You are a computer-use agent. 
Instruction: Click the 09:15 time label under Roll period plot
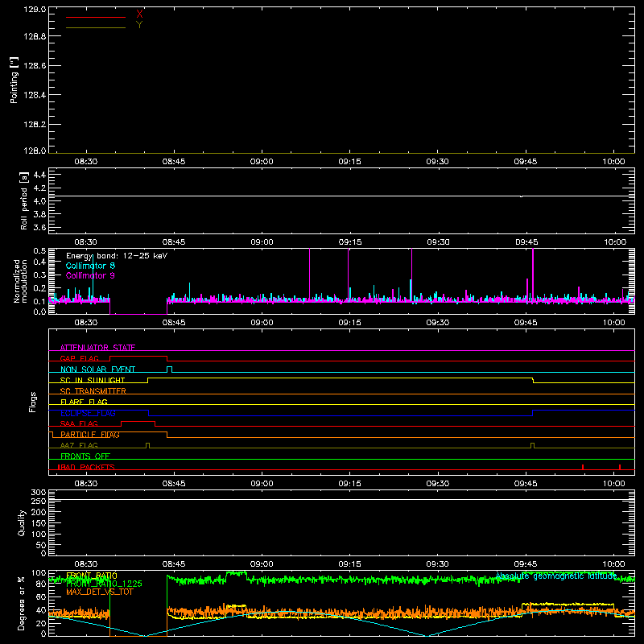(350, 242)
